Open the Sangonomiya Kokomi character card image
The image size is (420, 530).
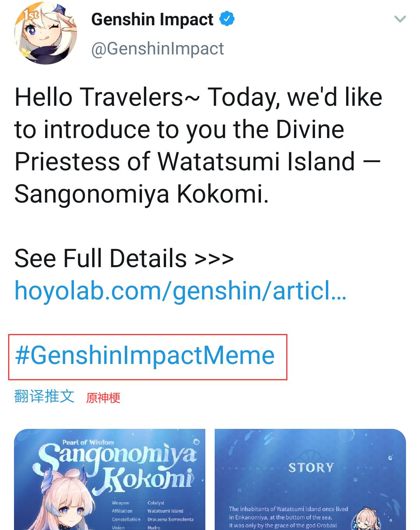click(x=110, y=479)
